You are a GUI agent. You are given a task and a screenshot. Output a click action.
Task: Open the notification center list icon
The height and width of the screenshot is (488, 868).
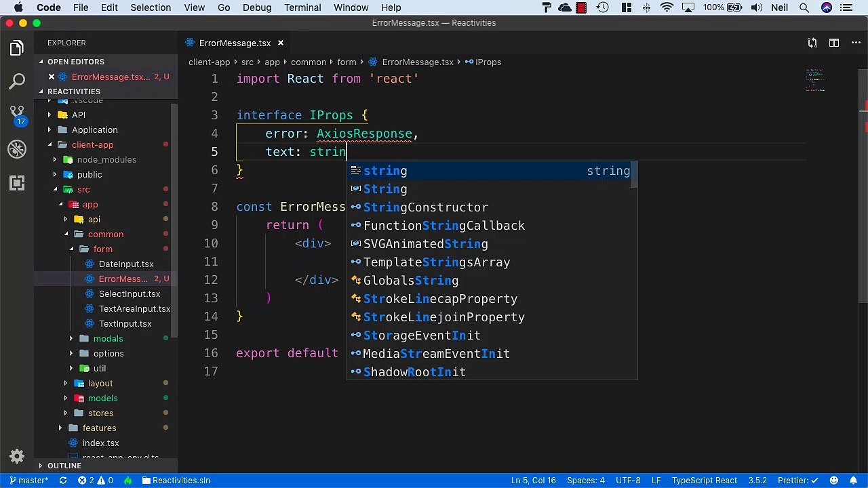point(846,7)
